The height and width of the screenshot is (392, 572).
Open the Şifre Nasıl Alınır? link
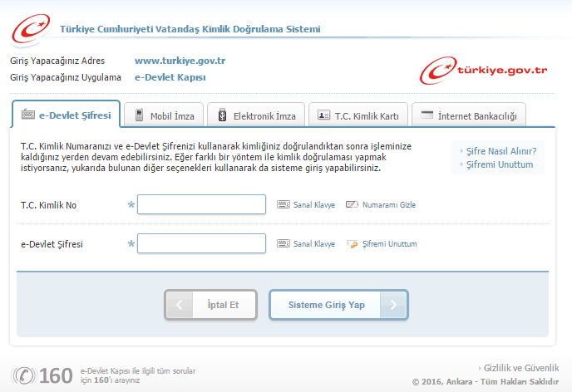[500, 151]
